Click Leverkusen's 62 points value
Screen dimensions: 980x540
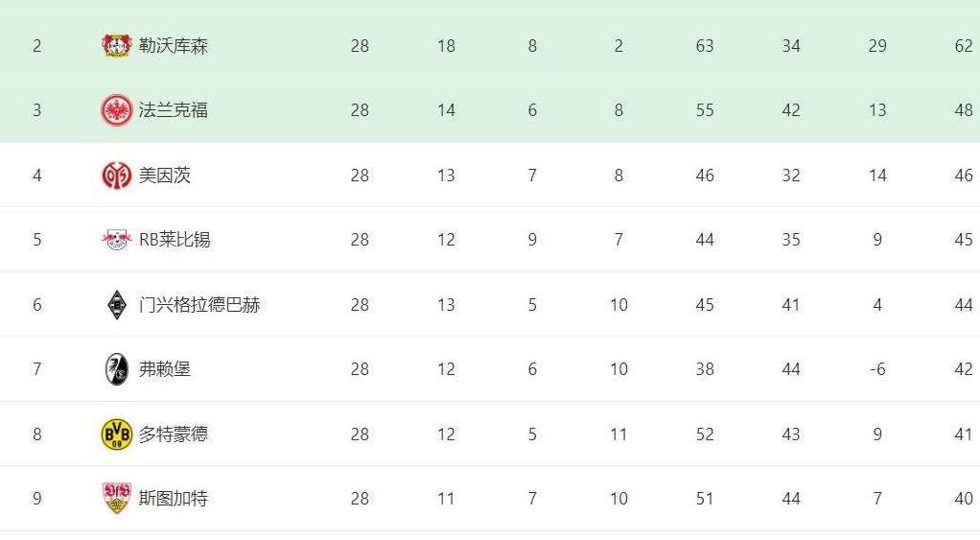tap(963, 46)
